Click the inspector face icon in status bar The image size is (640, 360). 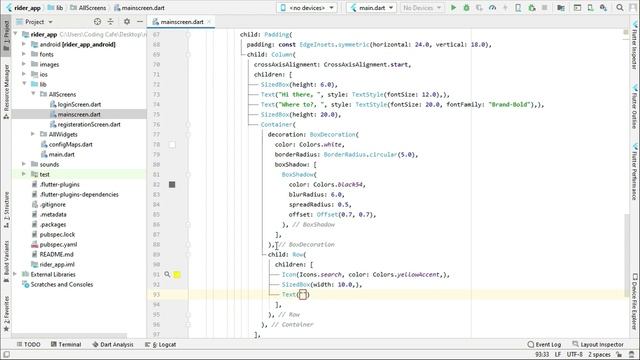click(x=632, y=355)
